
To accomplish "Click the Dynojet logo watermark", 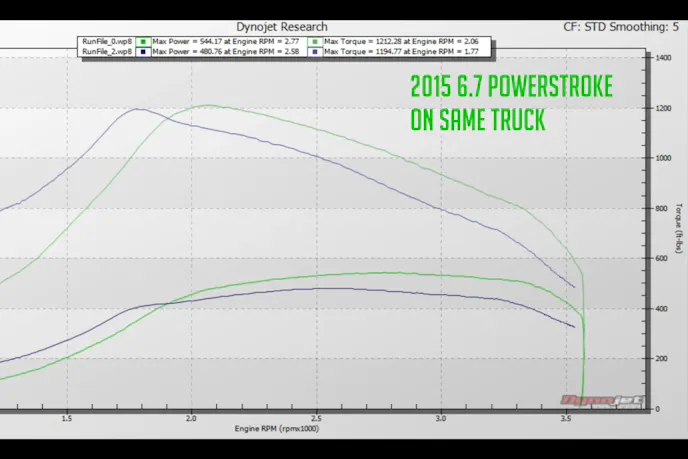I will (613, 402).
